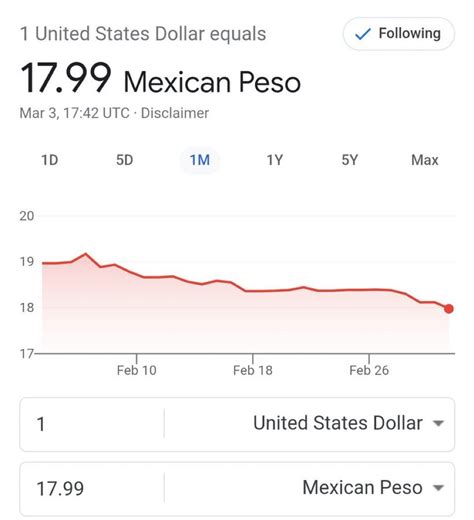474x520 pixels.
Task: Toggle the Following button off
Action: pyautogui.click(x=399, y=34)
